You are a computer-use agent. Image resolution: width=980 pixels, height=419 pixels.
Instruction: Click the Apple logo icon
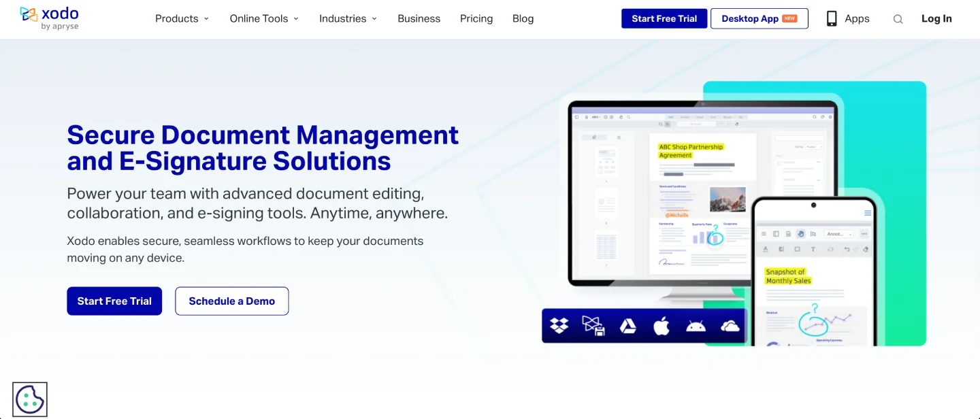point(661,326)
